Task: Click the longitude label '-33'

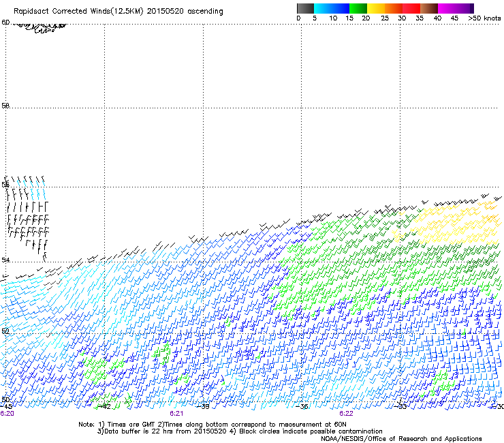Action: (400, 407)
